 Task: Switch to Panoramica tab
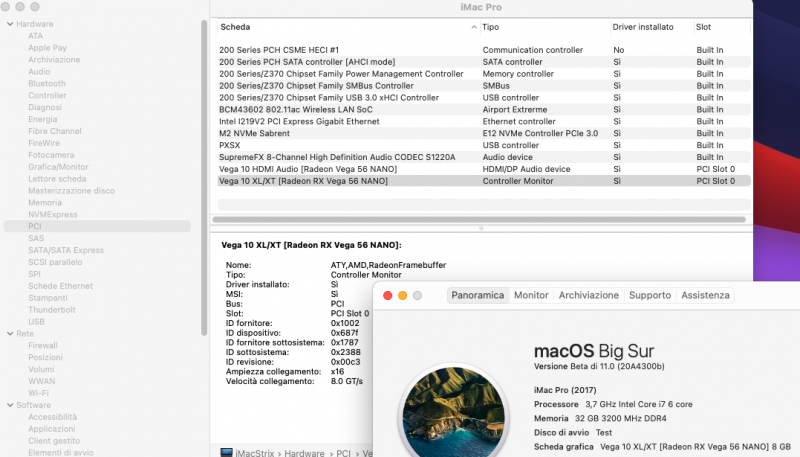click(478, 295)
